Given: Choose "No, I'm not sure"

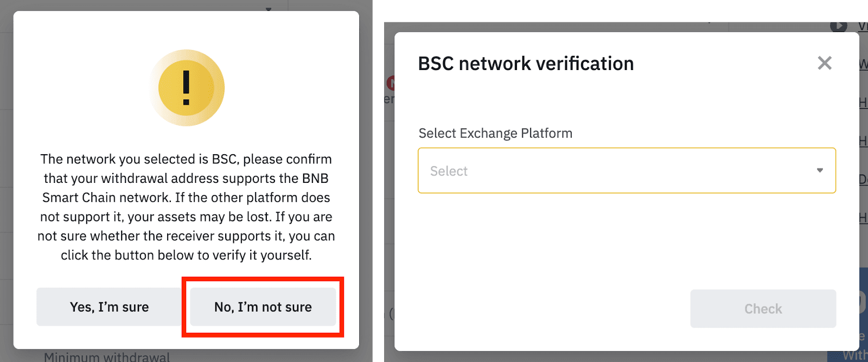Looking at the screenshot, I should 263,307.
